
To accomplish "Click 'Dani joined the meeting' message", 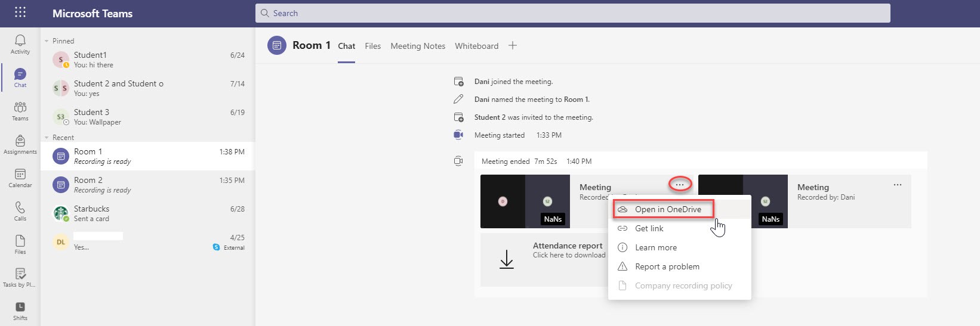I will pos(513,82).
